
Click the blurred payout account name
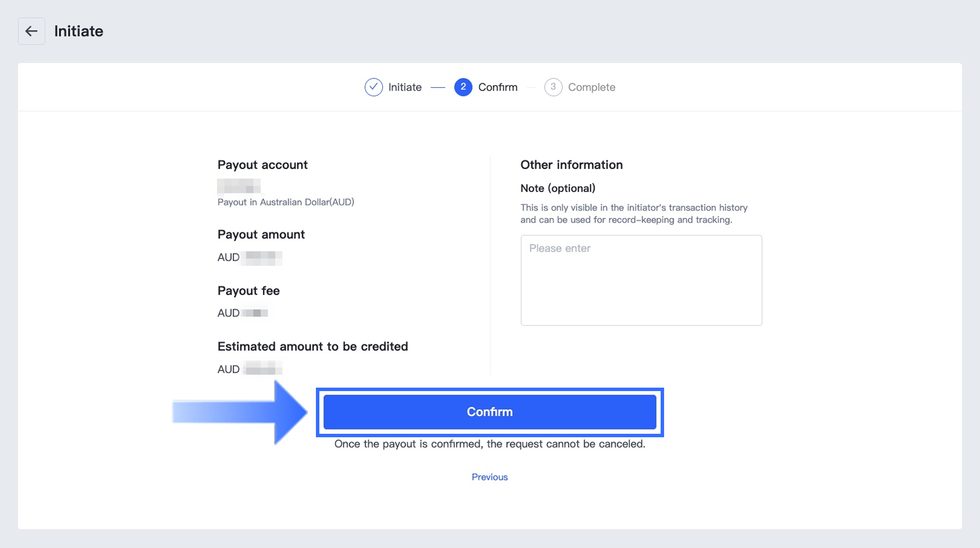point(239,186)
